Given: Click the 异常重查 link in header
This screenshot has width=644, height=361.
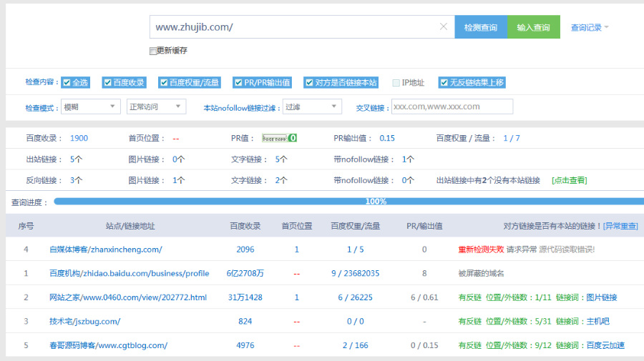Looking at the screenshot, I should (x=620, y=226).
